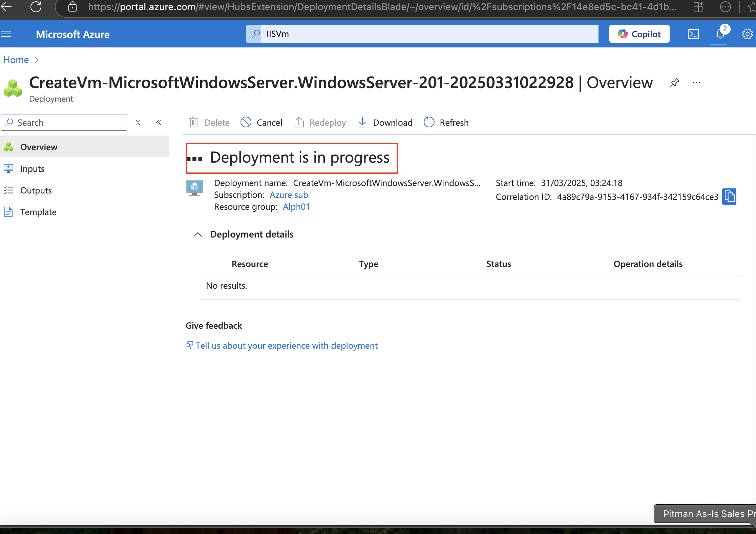Click the site lock icon in address bar
The height and width of the screenshot is (534, 756).
[72, 6]
